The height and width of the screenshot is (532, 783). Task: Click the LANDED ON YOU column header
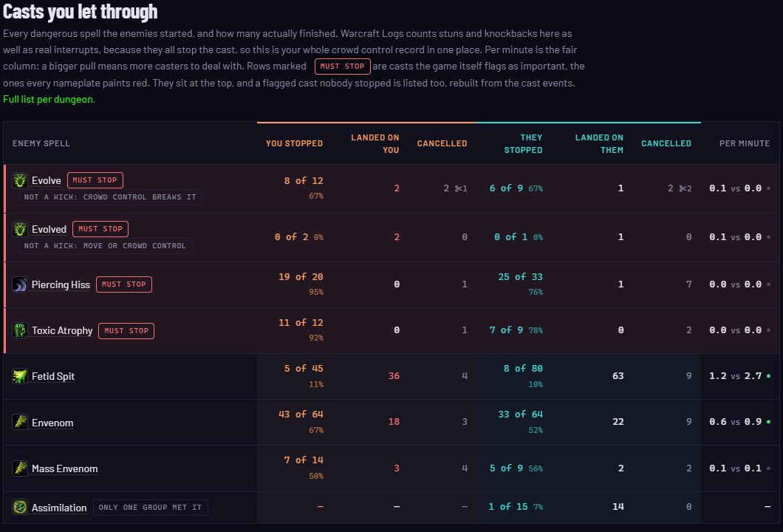pos(375,143)
